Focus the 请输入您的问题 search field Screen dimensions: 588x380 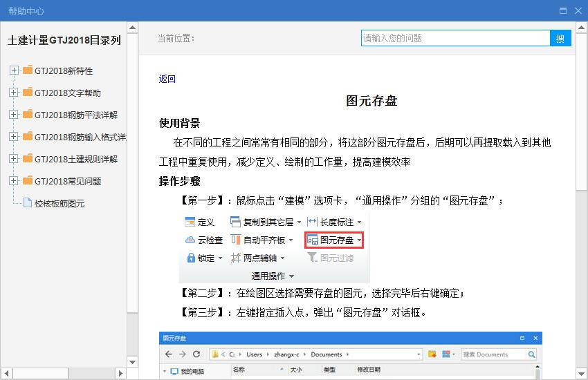[x=455, y=38]
